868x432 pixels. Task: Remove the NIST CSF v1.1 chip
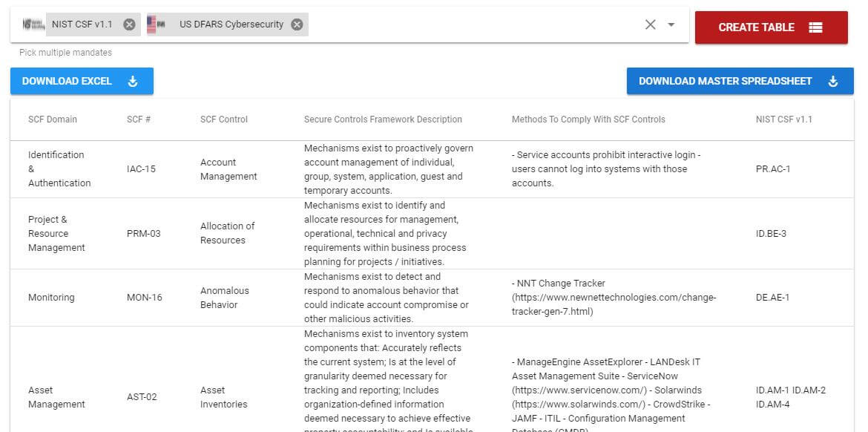point(129,24)
